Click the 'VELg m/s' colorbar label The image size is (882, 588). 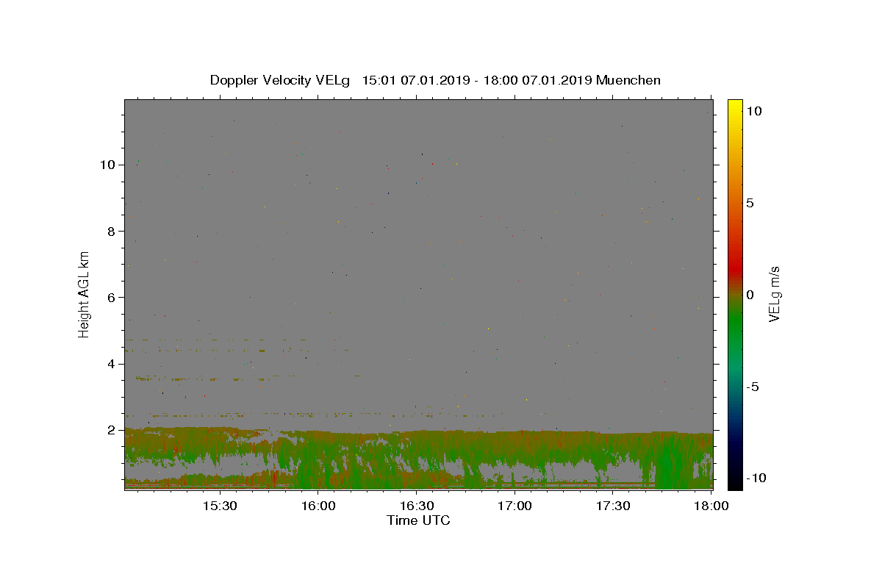tap(774, 294)
